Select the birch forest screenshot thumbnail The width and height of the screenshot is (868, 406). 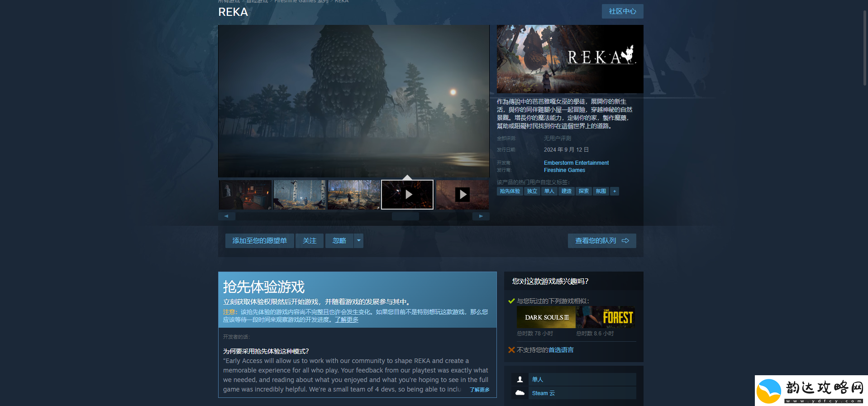point(300,195)
